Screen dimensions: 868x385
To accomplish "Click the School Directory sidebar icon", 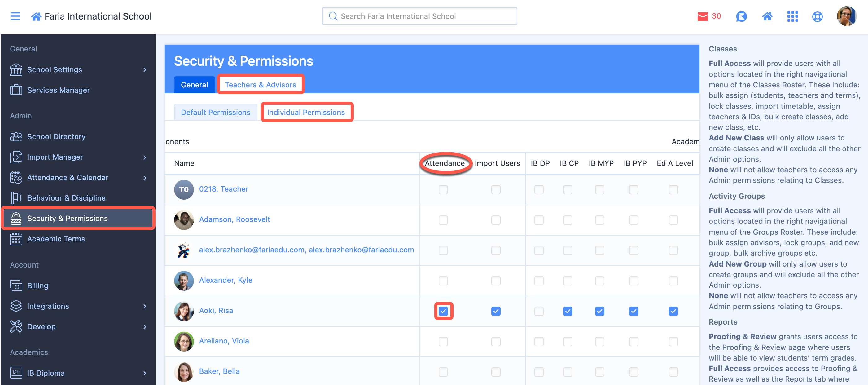I will click(16, 136).
